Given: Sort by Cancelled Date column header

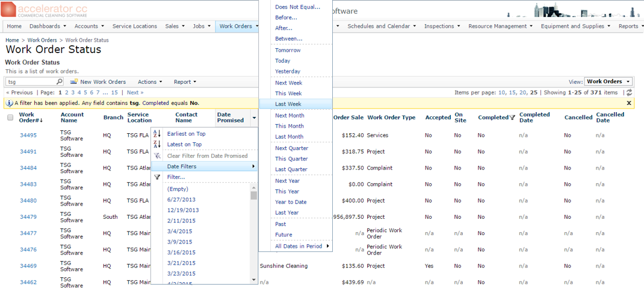Looking at the screenshot, I should click(x=610, y=118).
